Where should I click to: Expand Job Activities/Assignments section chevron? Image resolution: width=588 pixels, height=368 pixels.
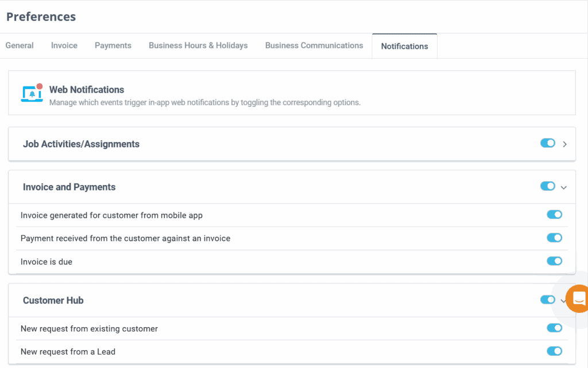pos(564,144)
